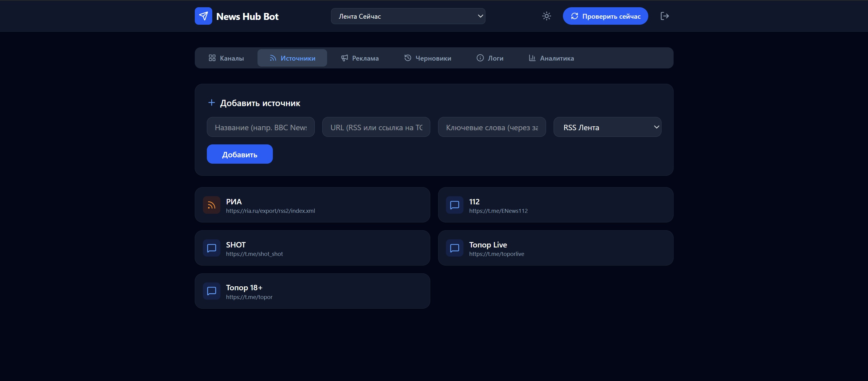Click the chat icon on Топор Live card
Screen dimensions: 868x381
454,248
